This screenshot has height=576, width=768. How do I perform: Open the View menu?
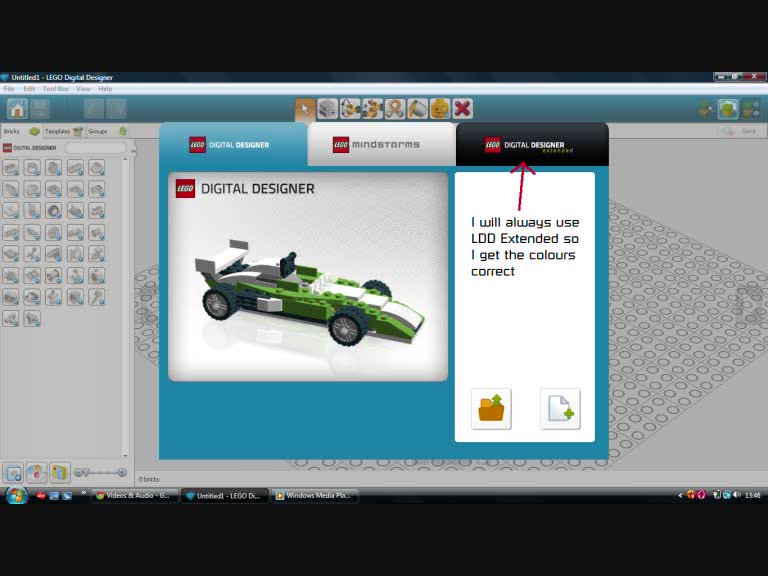pos(83,89)
